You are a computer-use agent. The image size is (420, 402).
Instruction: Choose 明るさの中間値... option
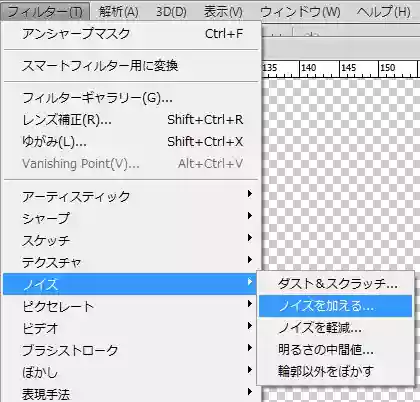pos(336,350)
